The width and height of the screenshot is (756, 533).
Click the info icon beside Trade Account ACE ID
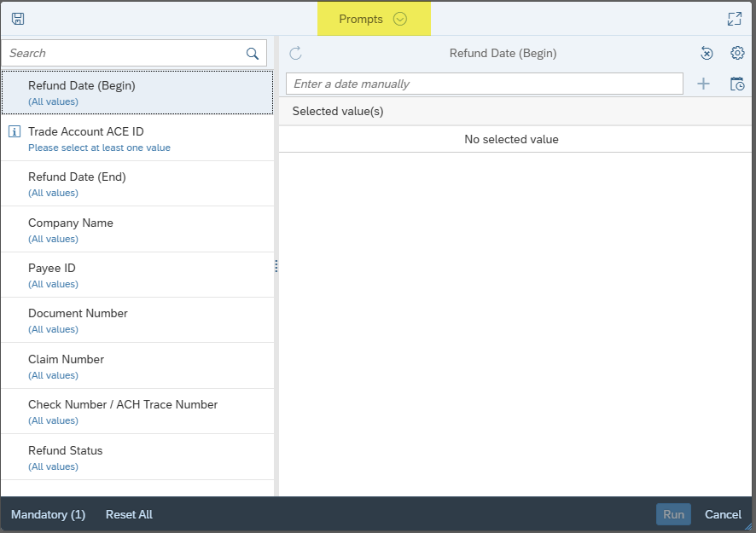pos(15,131)
